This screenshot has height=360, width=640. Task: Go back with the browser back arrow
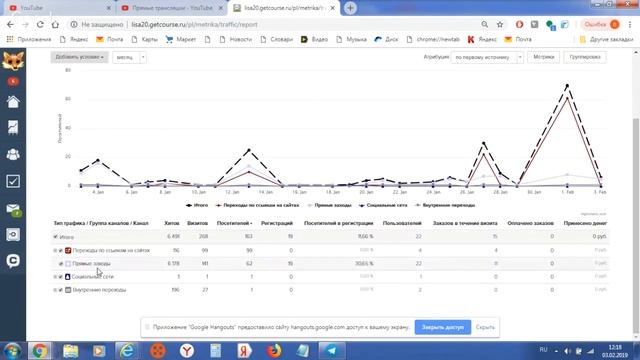(x=10, y=24)
